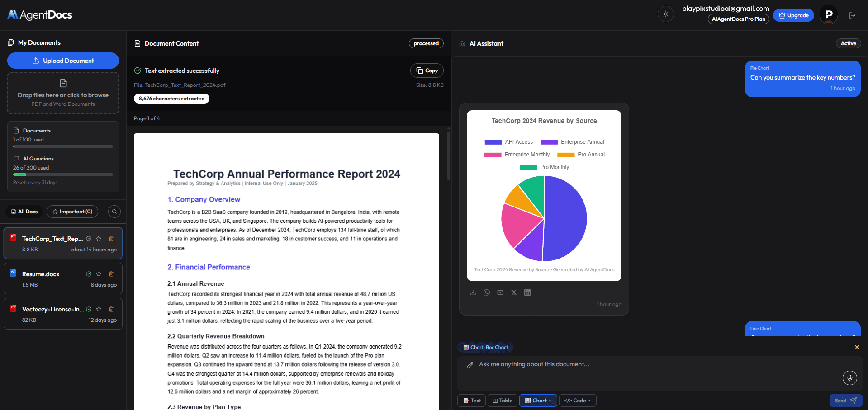Click processed check icon on Resume.docx

coord(89,274)
